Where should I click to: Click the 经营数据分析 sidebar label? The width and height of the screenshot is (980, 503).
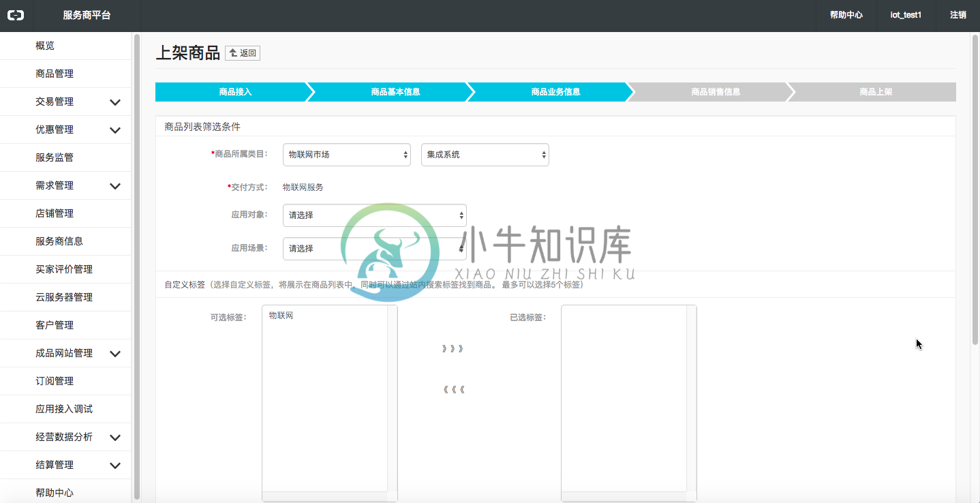tap(64, 437)
